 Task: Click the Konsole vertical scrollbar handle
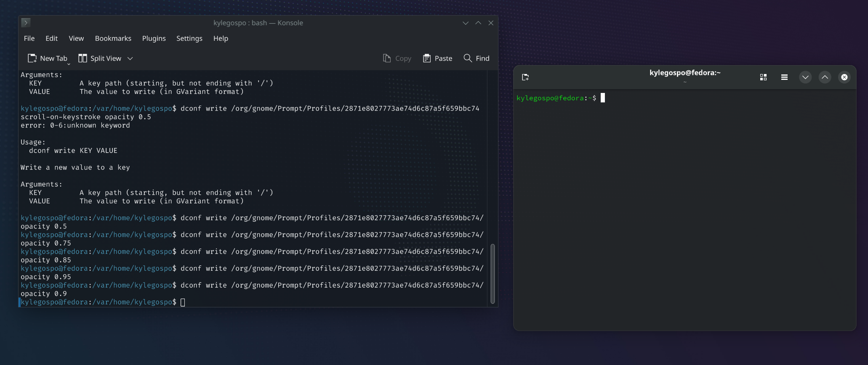(x=493, y=273)
